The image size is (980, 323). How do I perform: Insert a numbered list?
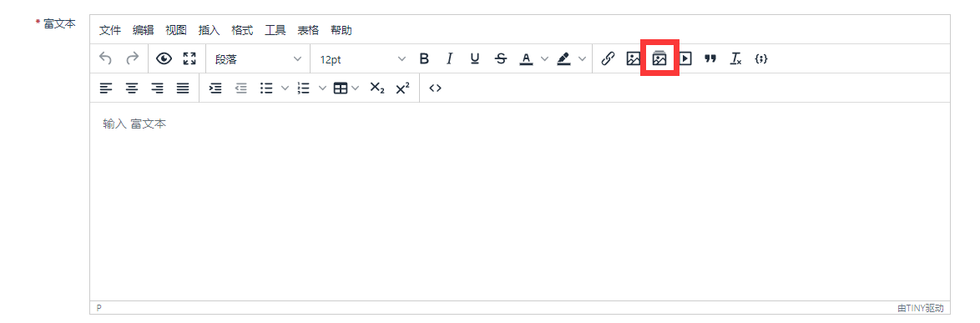pos(304,88)
